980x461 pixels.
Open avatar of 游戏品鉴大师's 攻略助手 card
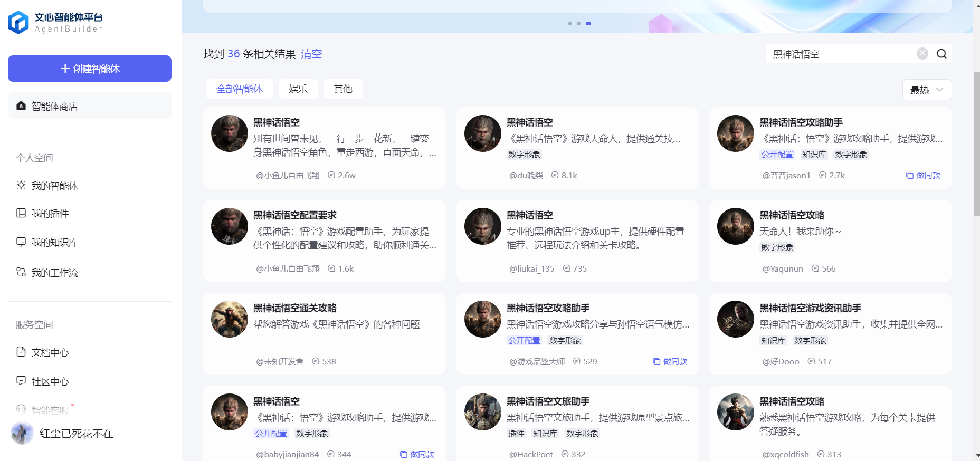[483, 319]
